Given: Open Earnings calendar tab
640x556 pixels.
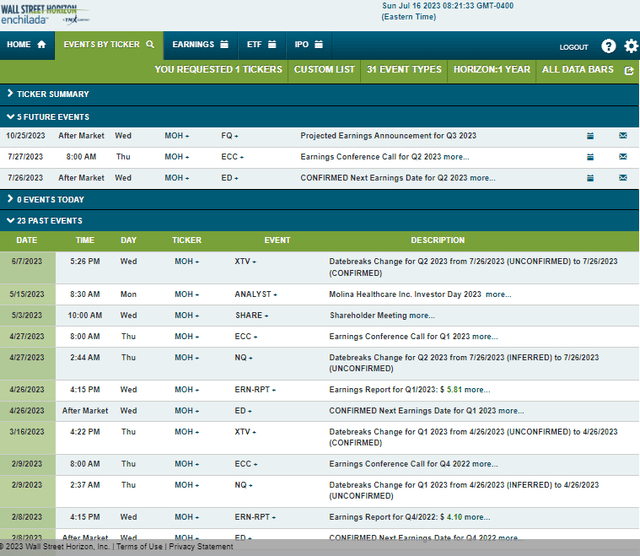Looking at the screenshot, I should 200,44.
